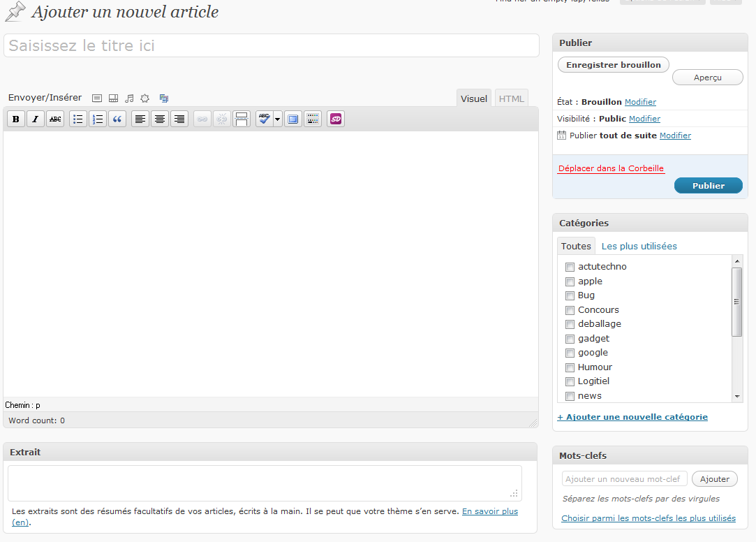Enable the Humour category checkbox

[570, 367]
